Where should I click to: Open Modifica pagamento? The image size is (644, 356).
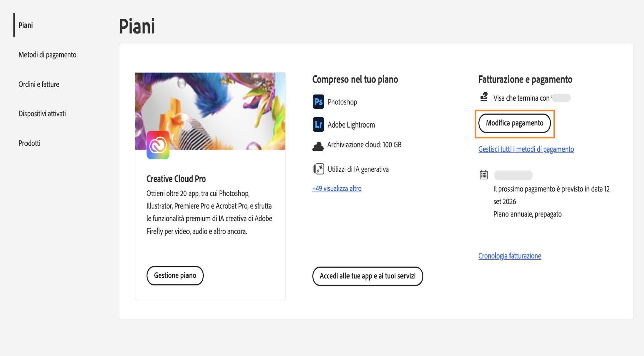pyautogui.click(x=515, y=123)
